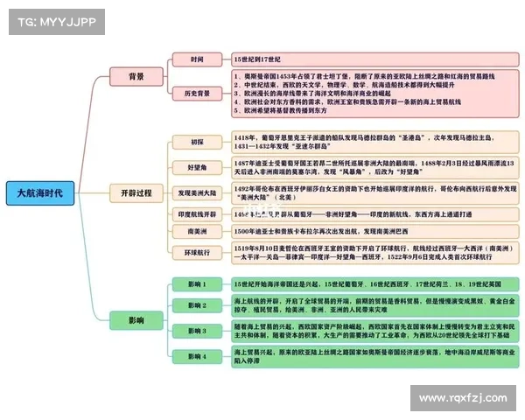Select the detail box starting 1418年，葡萄牙恩里克王子
The image size is (525, 420).
point(375,142)
